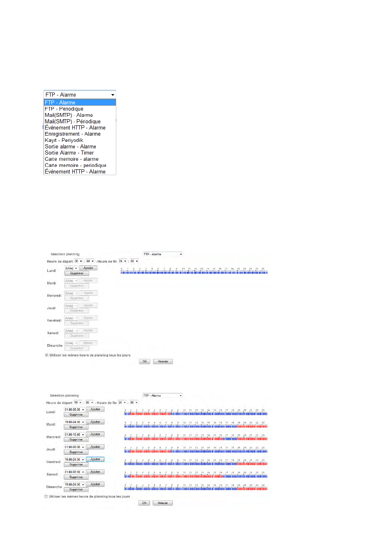Screen dimensions: 392x555
Task: Uncheck the checked same-hours-every-day checkbox
Action: 47,355
